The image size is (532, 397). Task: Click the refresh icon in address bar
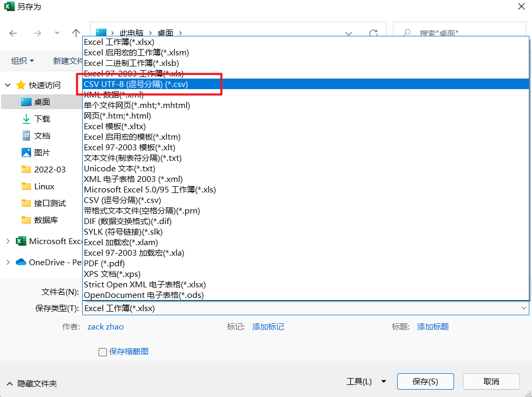[x=373, y=33]
